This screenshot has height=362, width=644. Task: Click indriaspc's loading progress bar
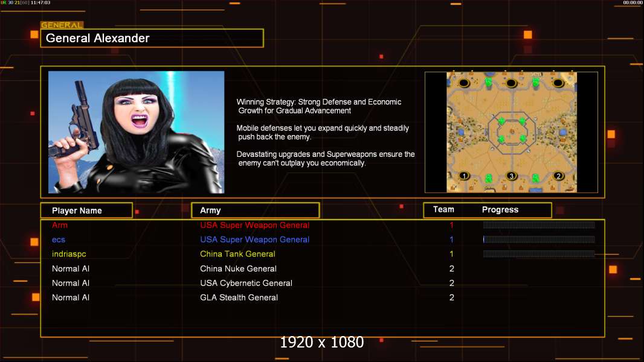[x=539, y=254]
